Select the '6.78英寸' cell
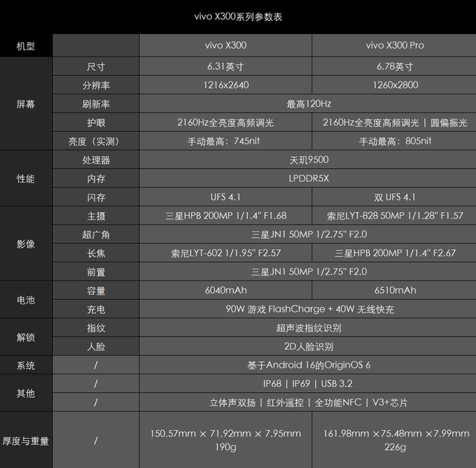Viewport: 476px width, 468px height. (394, 66)
